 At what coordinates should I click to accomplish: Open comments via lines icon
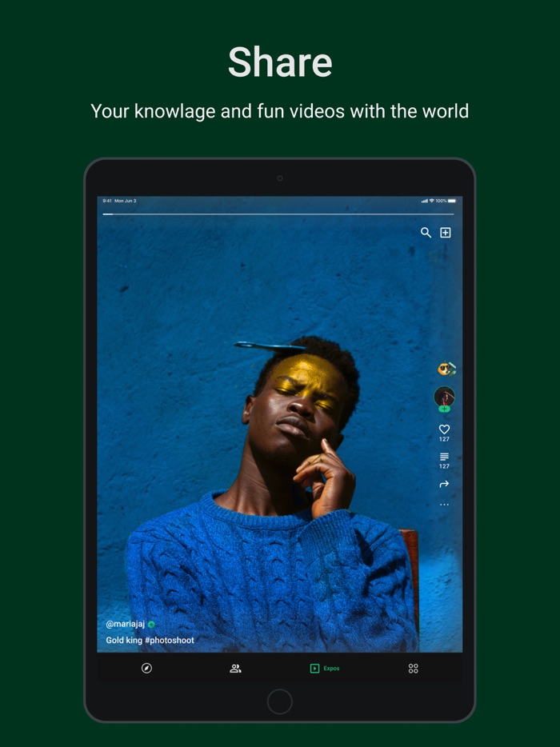(x=444, y=457)
